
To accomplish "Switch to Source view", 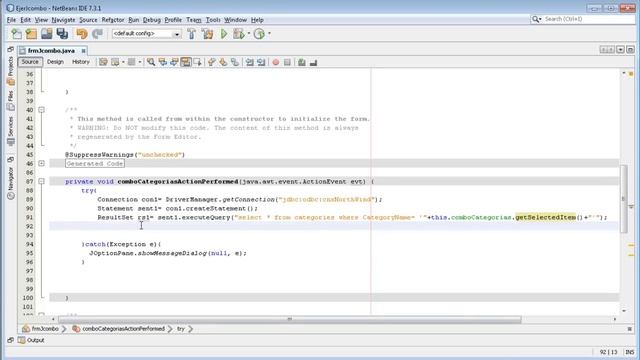I will pos(30,62).
